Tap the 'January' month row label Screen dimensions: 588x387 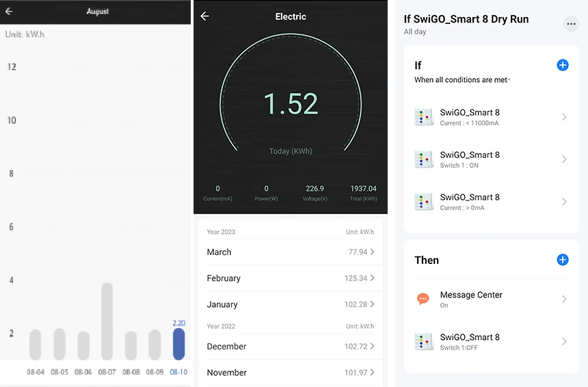point(222,304)
